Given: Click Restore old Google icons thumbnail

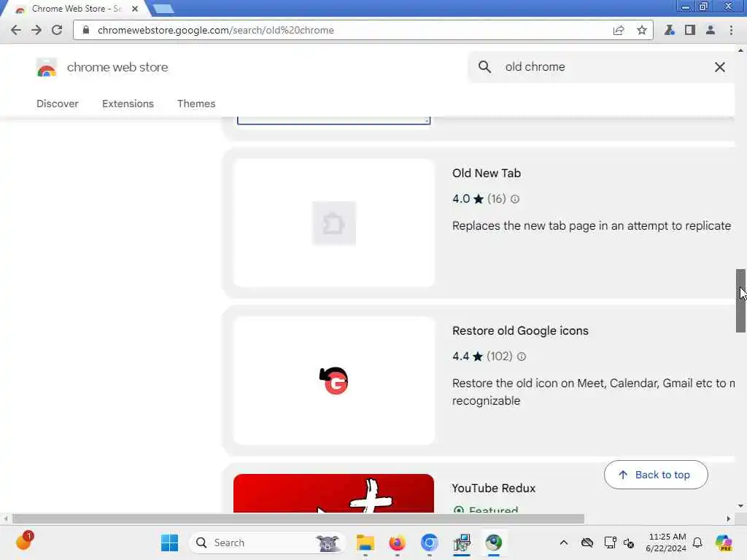Looking at the screenshot, I should [334, 381].
